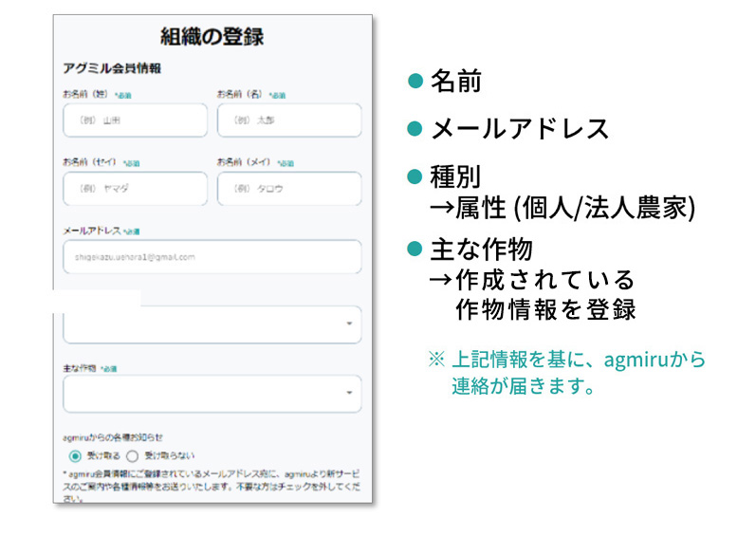Select the 受け取らない radio button

point(132,455)
